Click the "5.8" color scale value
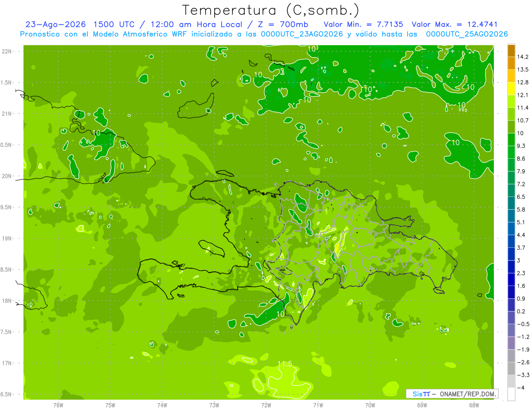This screenshot has width=532, height=411. tap(521, 209)
